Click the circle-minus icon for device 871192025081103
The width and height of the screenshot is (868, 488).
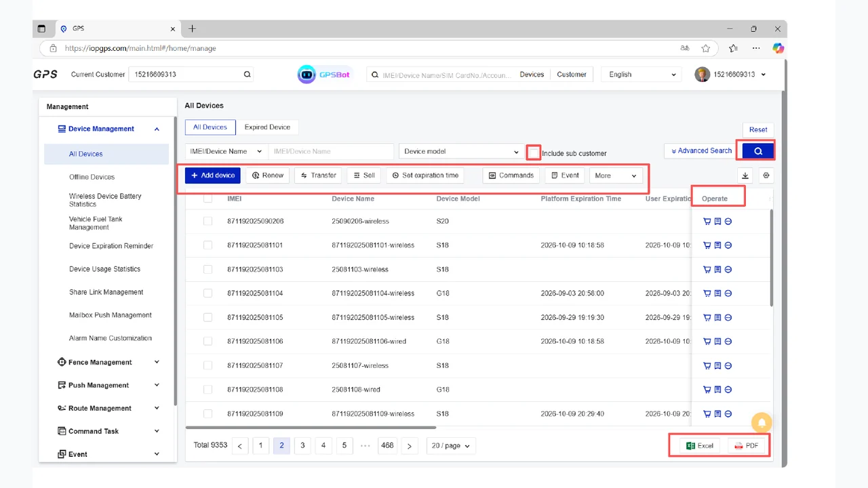pyautogui.click(x=728, y=269)
